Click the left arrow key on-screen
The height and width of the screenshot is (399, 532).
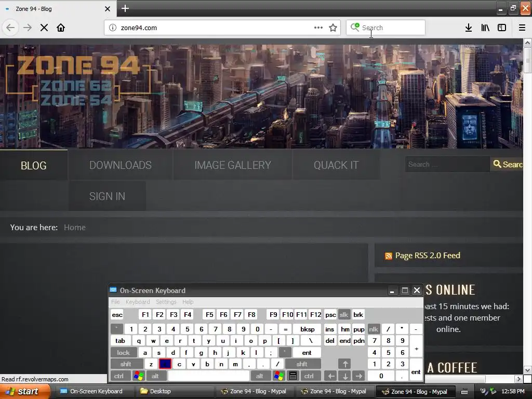[331, 376]
